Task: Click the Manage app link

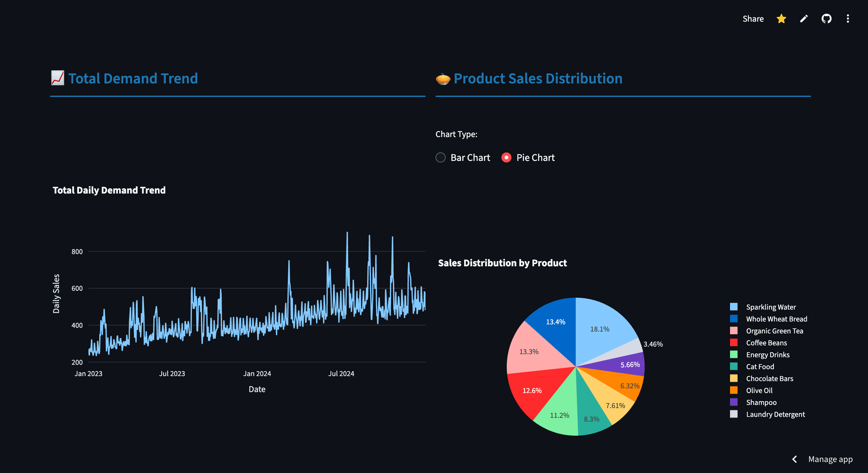Action: coord(830,459)
